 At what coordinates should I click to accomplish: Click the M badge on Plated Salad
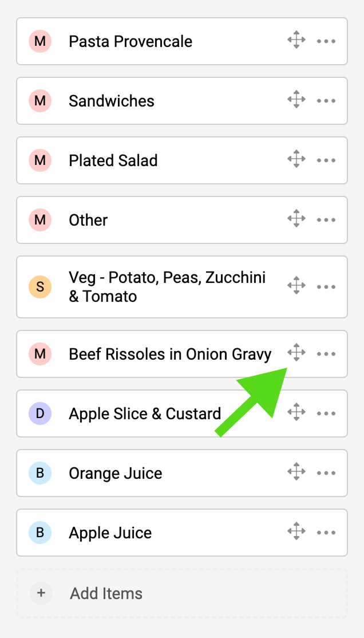(40, 160)
